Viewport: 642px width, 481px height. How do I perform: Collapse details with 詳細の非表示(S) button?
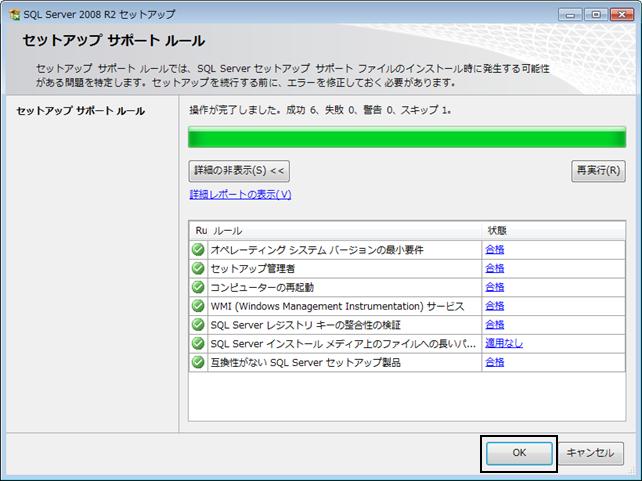[239, 171]
